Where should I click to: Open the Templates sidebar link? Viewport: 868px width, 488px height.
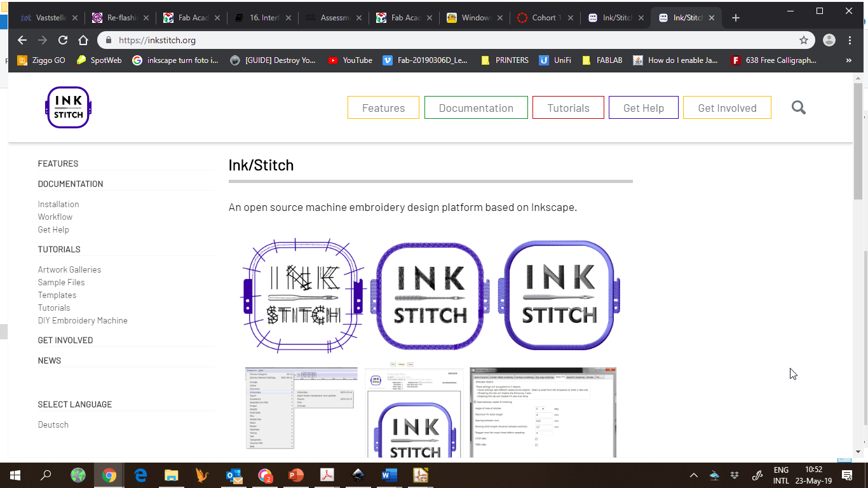[x=57, y=295]
